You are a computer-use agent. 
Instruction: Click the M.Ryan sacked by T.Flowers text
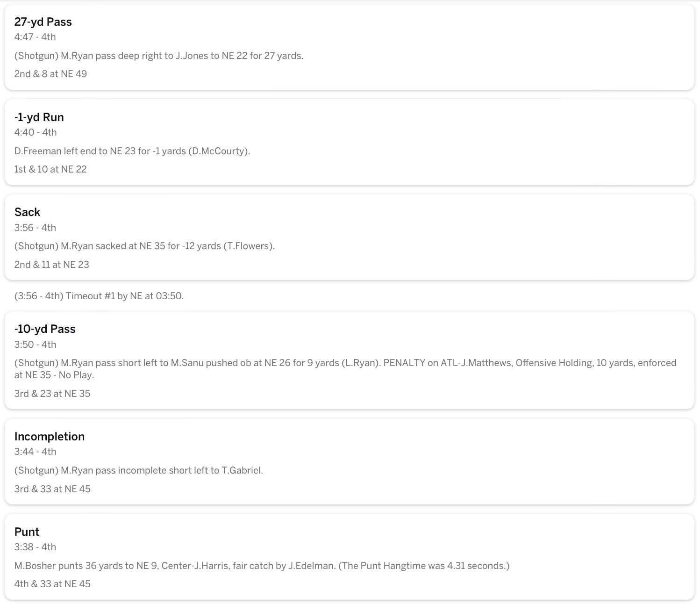click(144, 246)
